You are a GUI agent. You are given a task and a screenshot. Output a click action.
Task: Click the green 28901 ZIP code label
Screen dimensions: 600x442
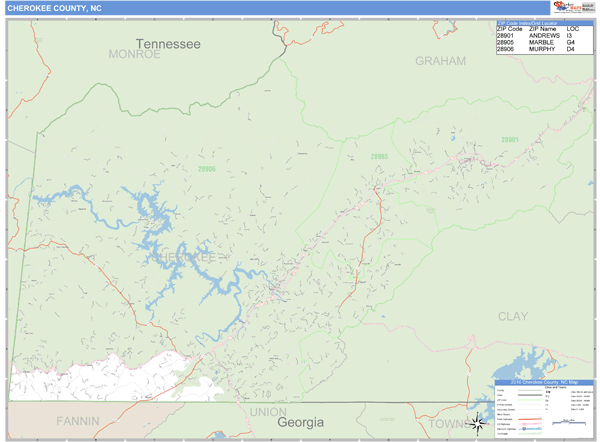[x=510, y=140]
